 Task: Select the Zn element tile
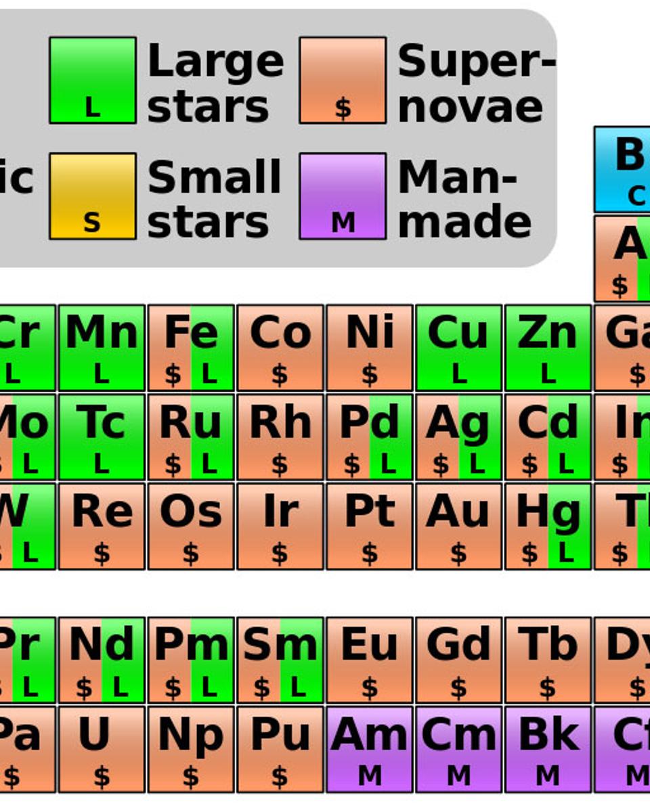548,348
